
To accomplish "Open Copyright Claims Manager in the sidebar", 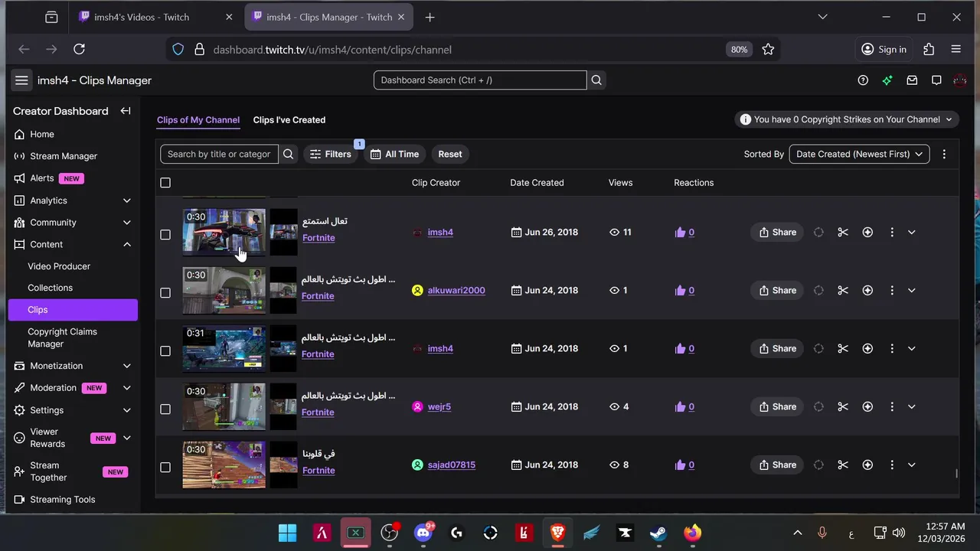I will [x=62, y=337].
